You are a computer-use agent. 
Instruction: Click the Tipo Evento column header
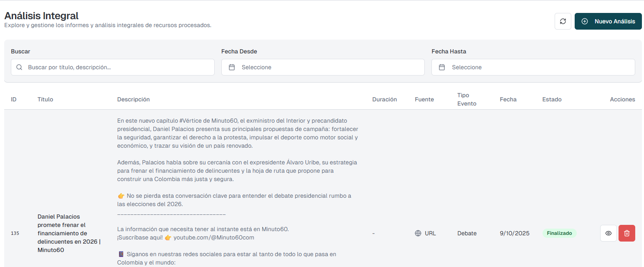coord(467,98)
